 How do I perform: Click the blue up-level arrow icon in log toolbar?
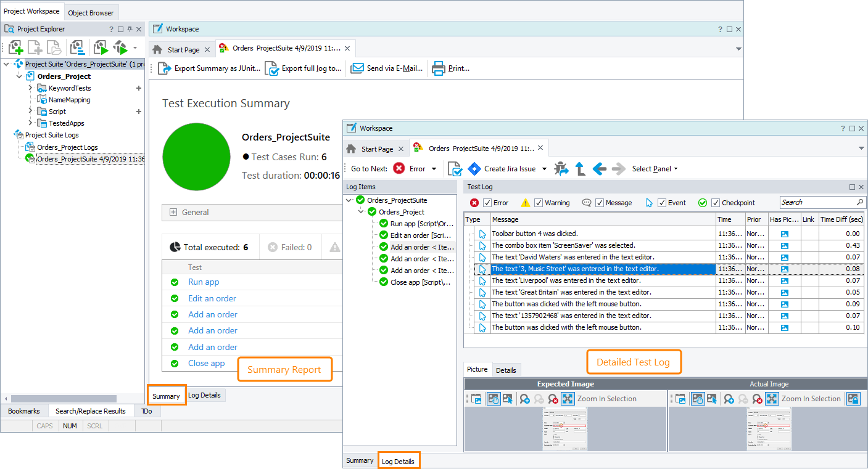click(580, 169)
